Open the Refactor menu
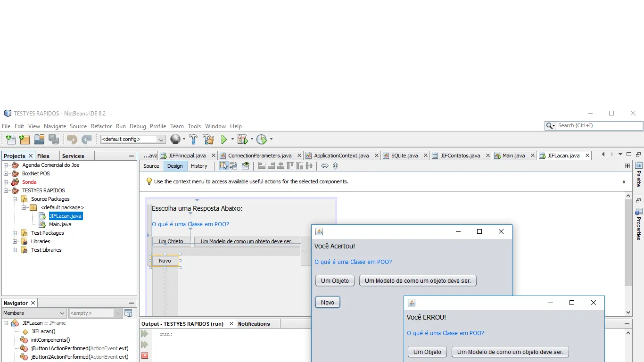Screen dimensions: 644x362 (101, 126)
